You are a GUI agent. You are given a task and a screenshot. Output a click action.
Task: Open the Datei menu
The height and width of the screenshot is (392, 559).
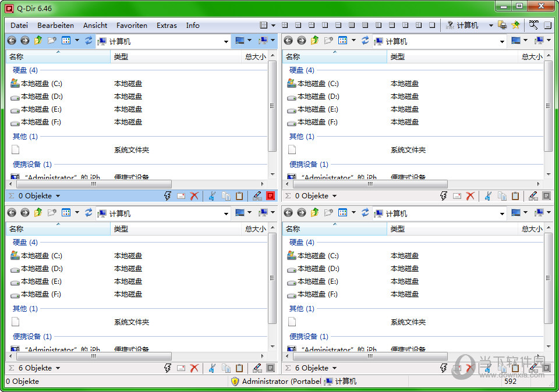[x=19, y=25]
